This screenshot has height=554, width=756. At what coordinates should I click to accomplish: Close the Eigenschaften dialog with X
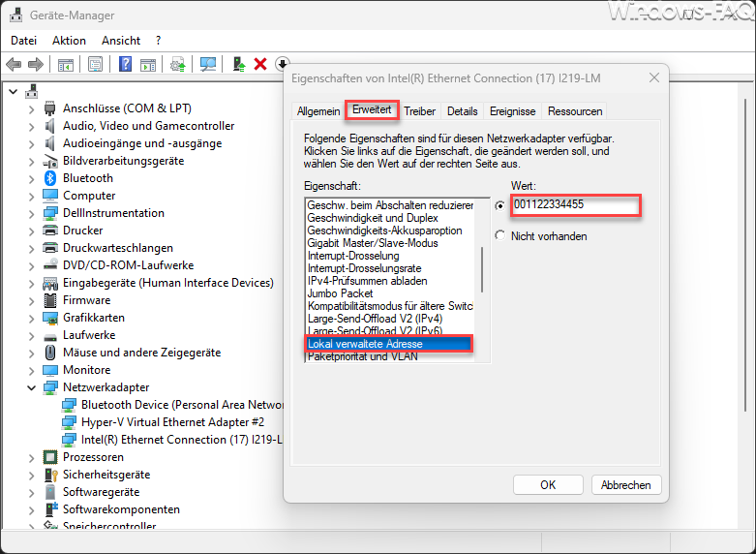(x=653, y=77)
